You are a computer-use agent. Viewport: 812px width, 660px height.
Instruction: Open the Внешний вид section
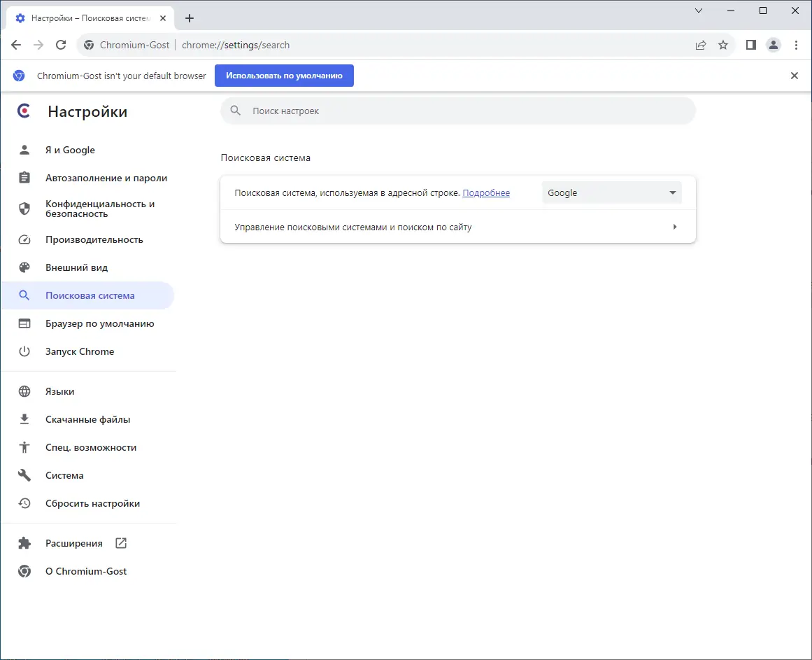pos(88,267)
